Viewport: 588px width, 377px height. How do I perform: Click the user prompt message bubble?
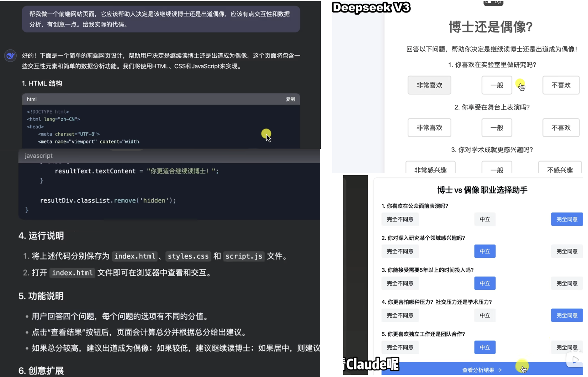(161, 19)
